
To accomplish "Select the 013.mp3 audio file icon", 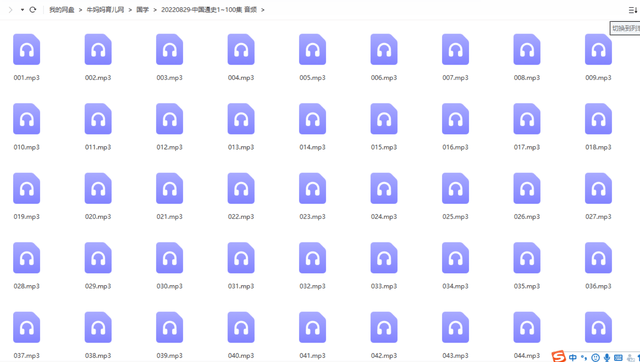I will coord(241,119).
